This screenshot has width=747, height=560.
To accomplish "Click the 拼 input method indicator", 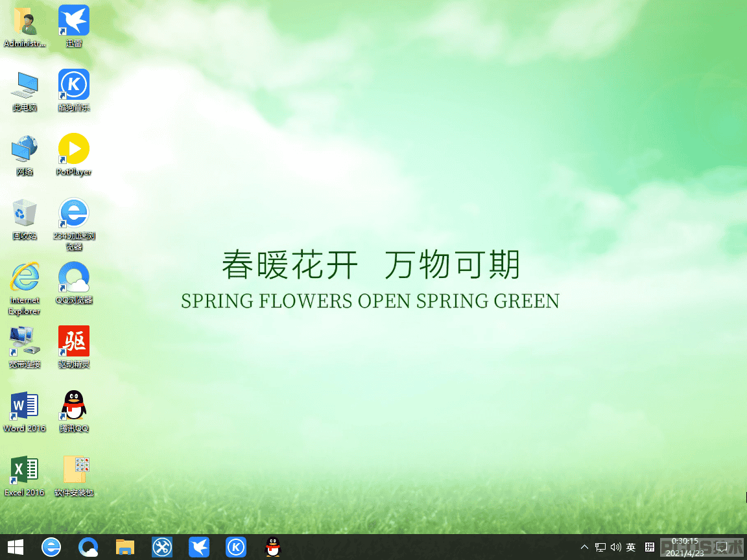I will 649,547.
